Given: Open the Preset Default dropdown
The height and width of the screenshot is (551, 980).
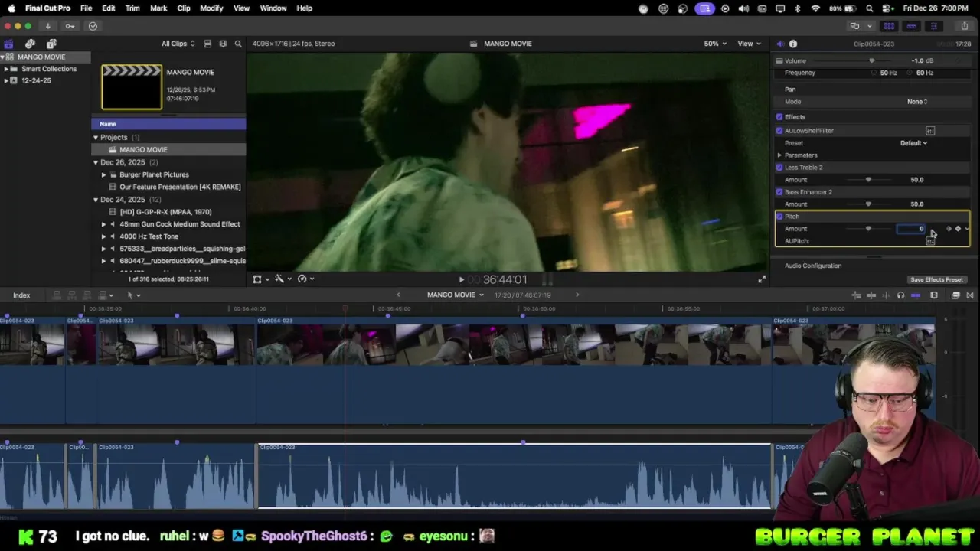Looking at the screenshot, I should click(913, 143).
